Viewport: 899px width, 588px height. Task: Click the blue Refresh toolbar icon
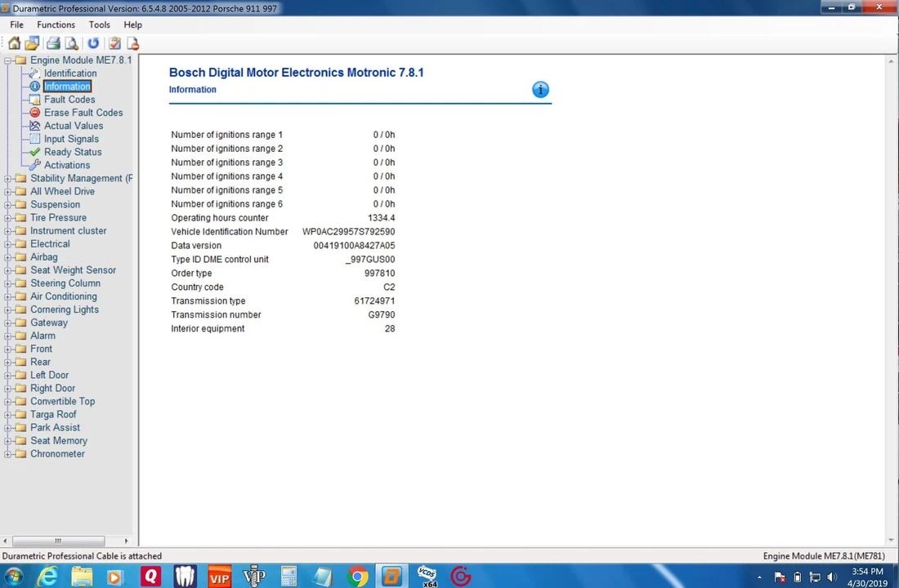93,43
